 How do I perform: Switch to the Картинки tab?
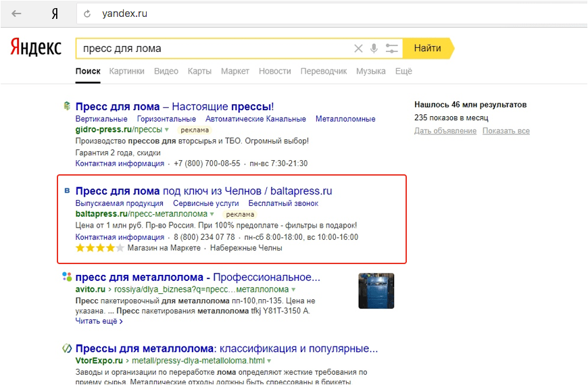click(126, 71)
